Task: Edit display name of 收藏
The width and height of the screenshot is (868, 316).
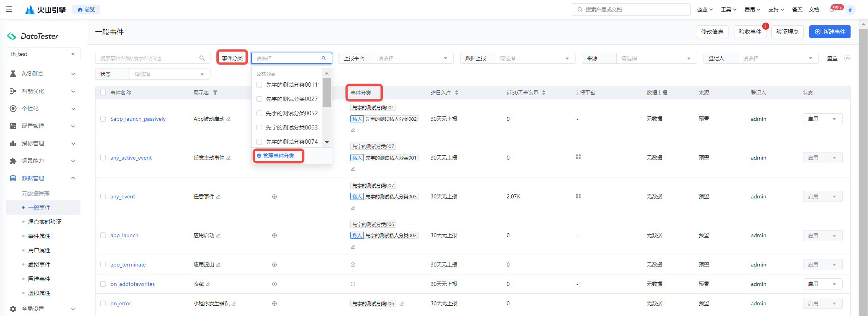Action: pos(208,284)
